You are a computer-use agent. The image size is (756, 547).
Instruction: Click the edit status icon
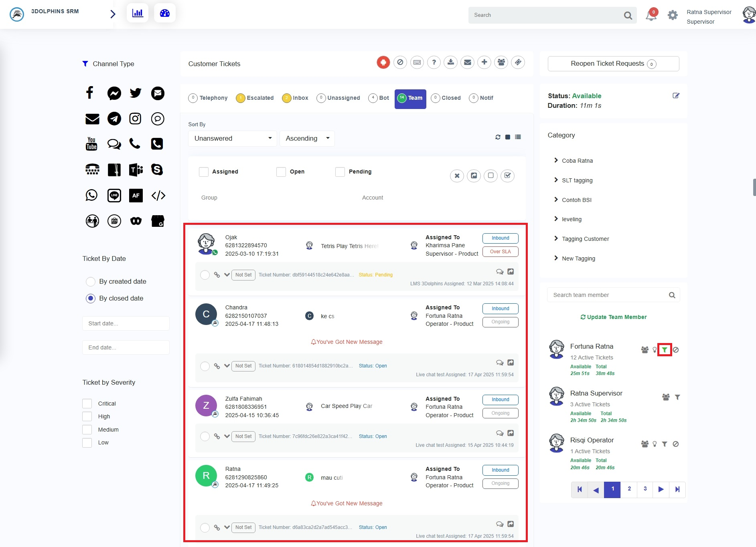click(676, 96)
